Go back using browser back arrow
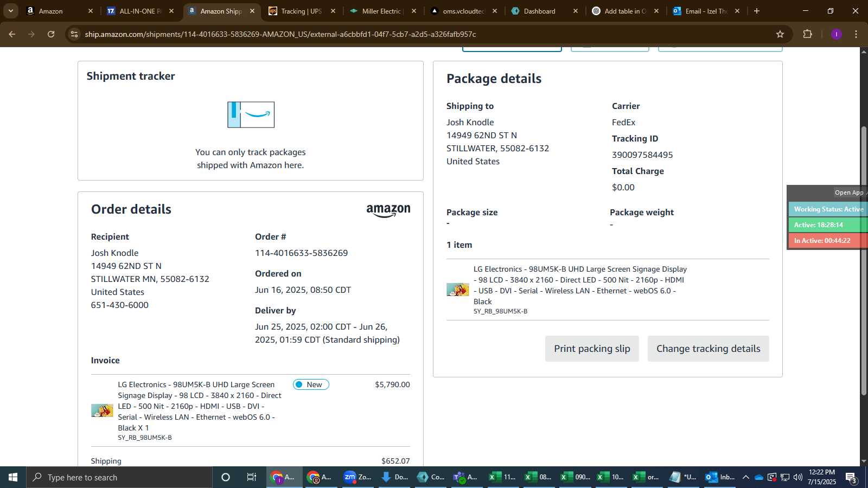The width and height of the screenshot is (868, 488). 12,34
